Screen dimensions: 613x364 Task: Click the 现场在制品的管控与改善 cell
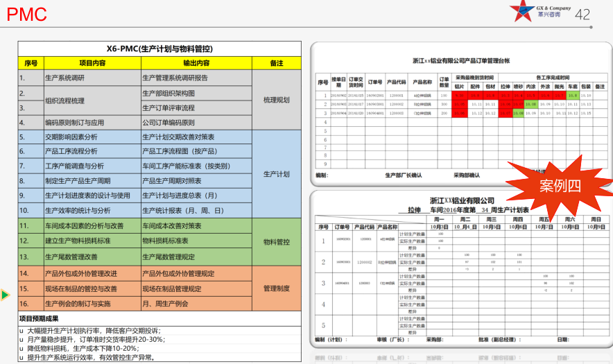click(92, 288)
